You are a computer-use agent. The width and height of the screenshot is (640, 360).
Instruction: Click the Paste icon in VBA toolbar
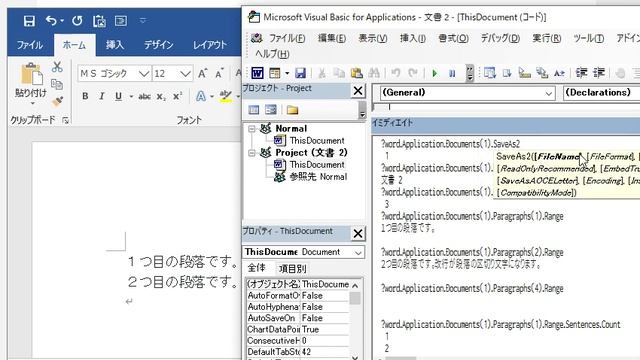click(x=356, y=73)
